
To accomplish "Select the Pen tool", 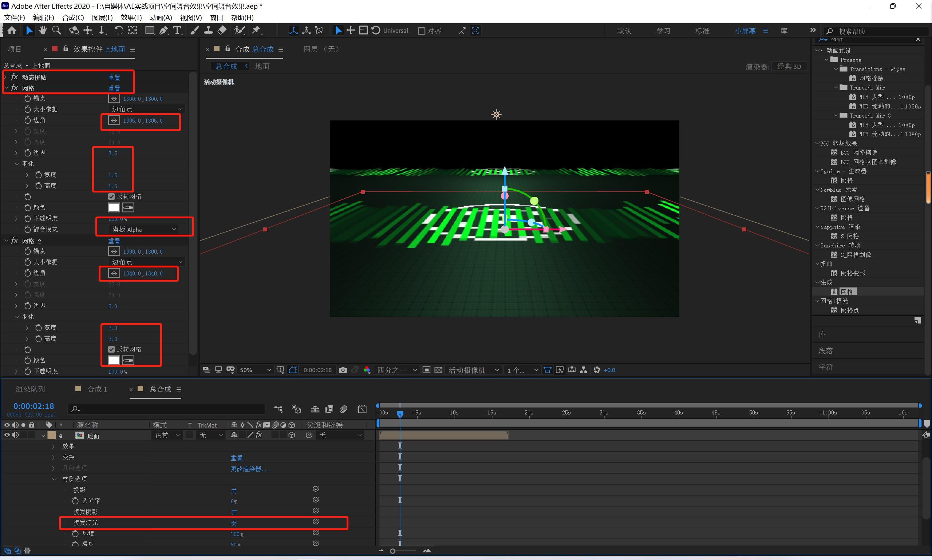I will coord(163,31).
